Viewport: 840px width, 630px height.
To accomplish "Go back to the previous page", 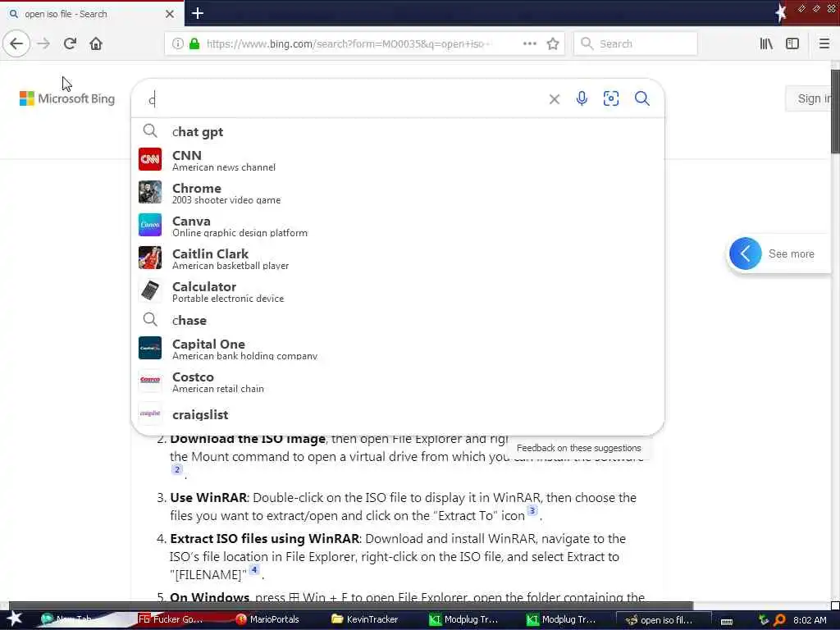I will [16, 44].
